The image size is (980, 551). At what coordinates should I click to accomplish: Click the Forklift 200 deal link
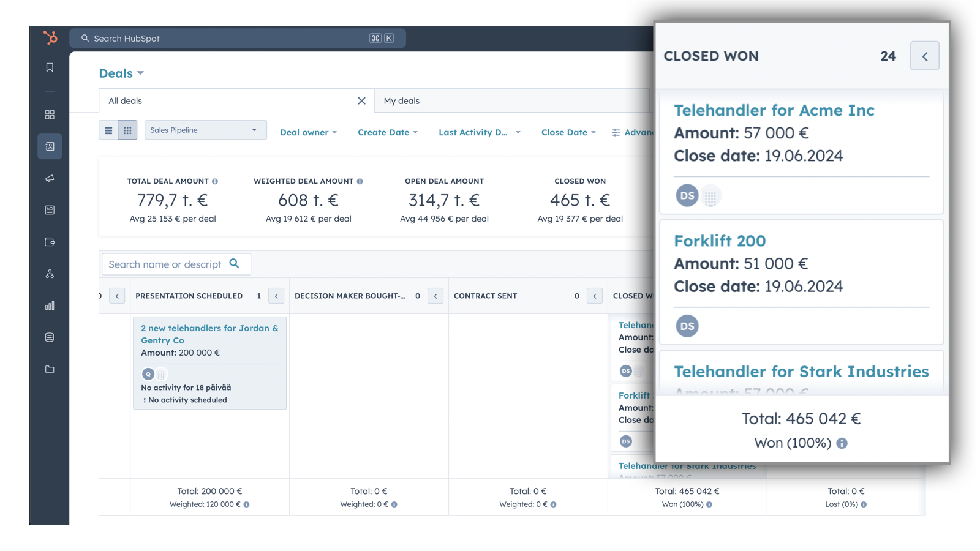pyautogui.click(x=719, y=241)
